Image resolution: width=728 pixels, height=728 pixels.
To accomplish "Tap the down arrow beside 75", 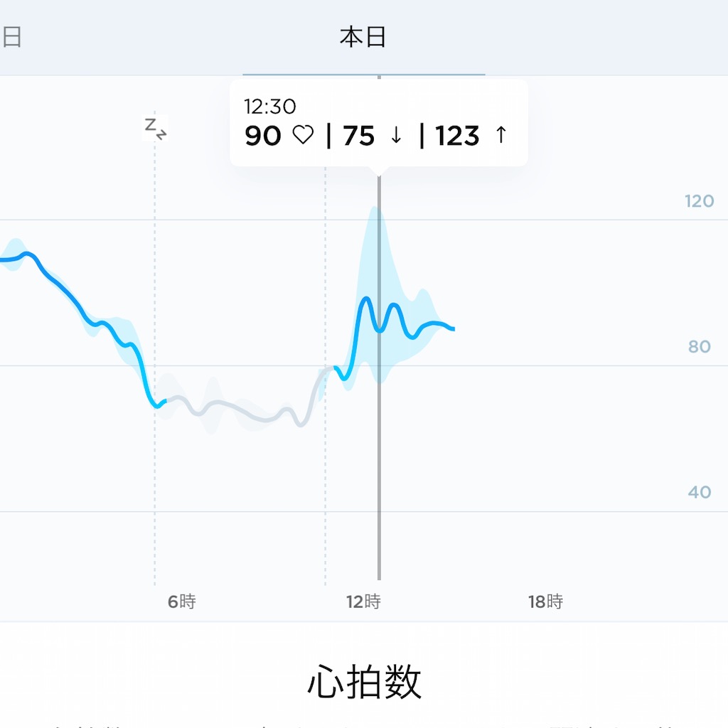I will 396,135.
